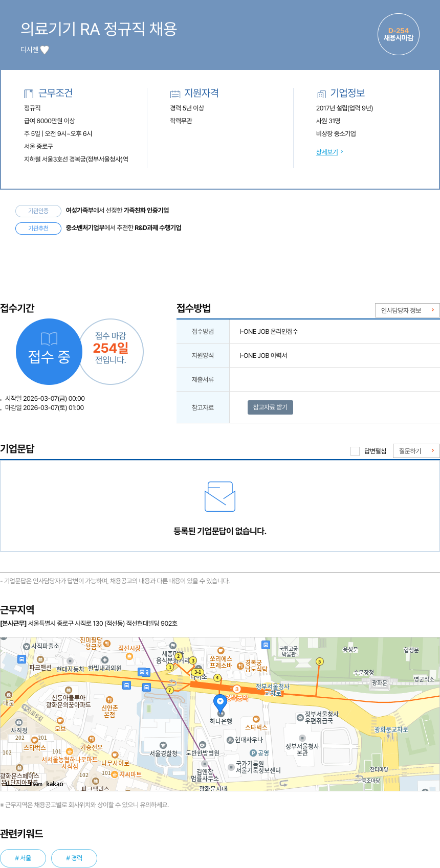
Task: Click 사직정 camera landmark icon on map
Action: pyautogui.click(x=19, y=722)
